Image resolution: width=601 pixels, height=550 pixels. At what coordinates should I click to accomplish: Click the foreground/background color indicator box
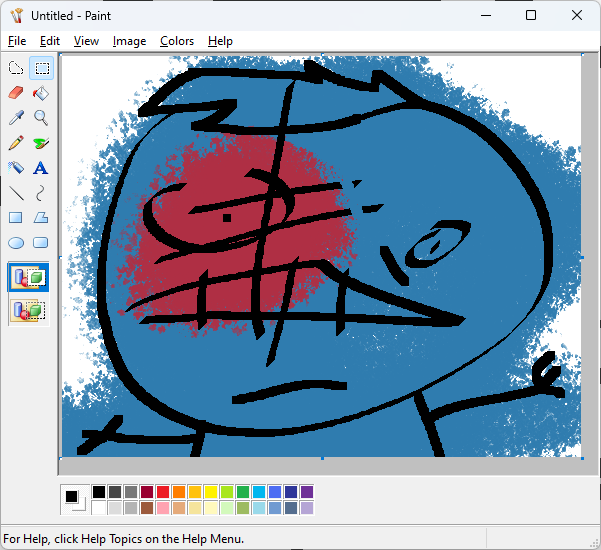click(74, 498)
